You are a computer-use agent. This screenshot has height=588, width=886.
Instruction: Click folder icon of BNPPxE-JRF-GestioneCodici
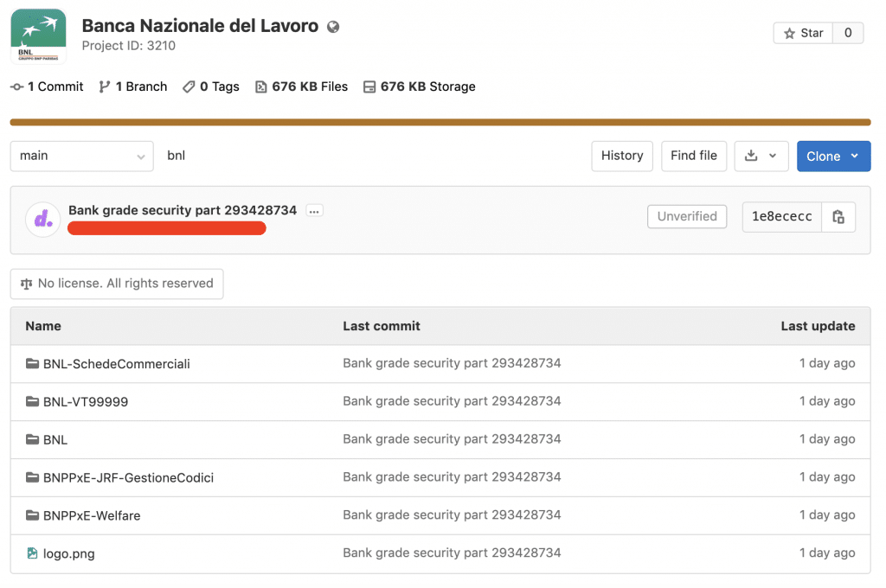click(x=32, y=477)
